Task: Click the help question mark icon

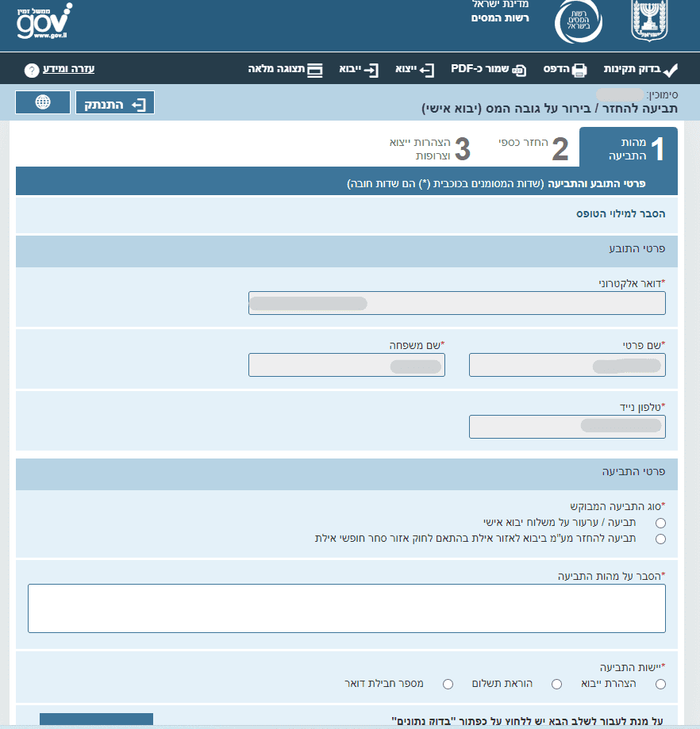Action: (x=32, y=71)
